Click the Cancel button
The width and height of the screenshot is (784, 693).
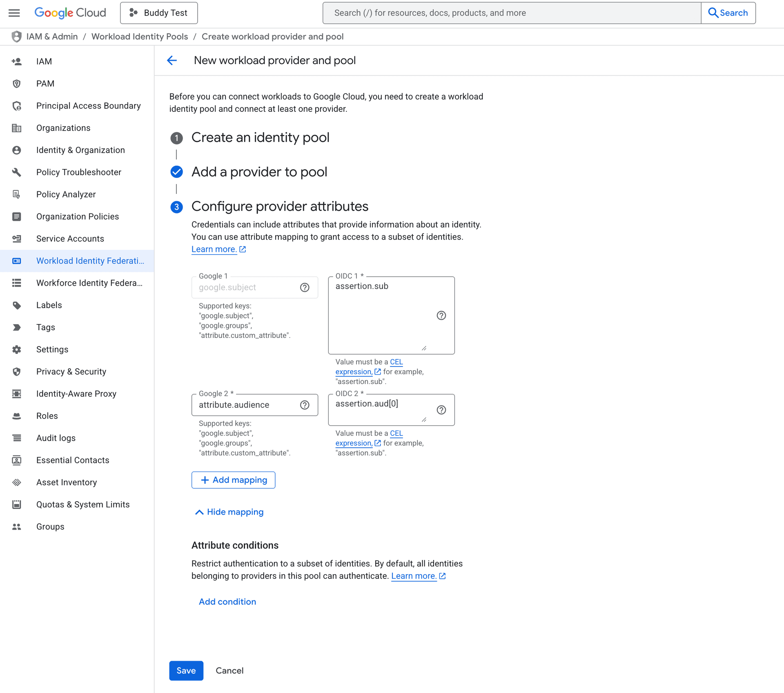229,671
